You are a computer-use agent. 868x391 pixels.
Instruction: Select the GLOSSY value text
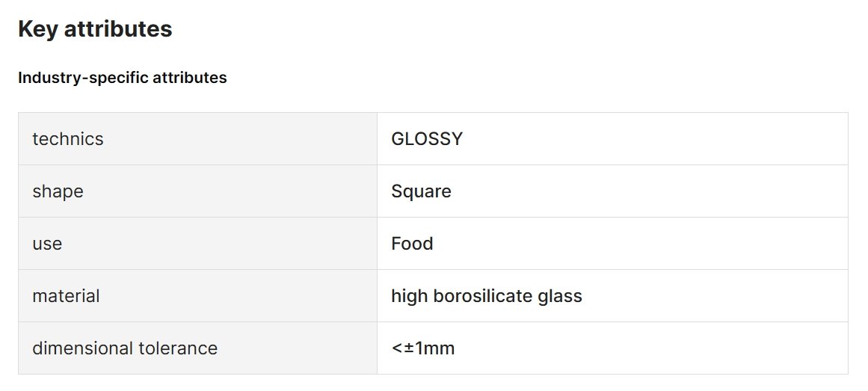[x=427, y=138]
